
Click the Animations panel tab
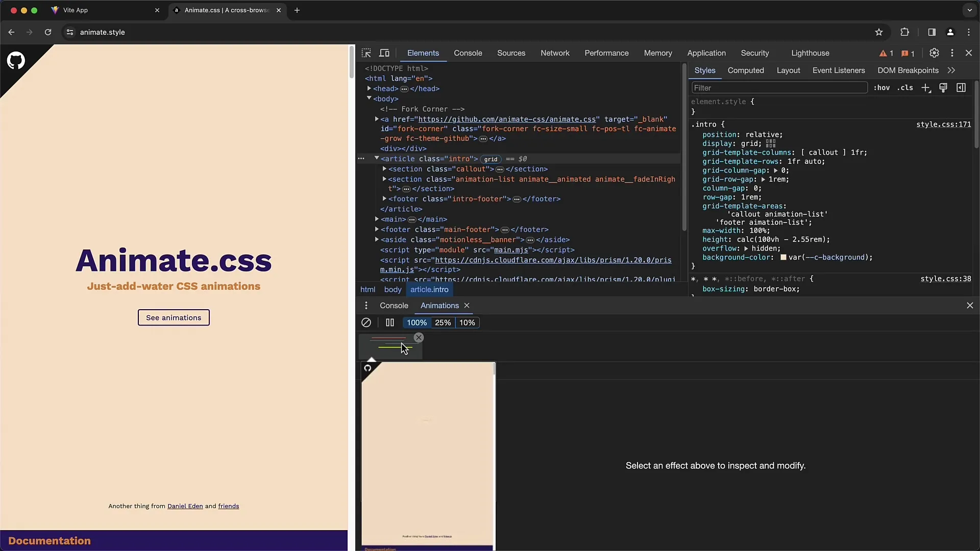pyautogui.click(x=439, y=306)
